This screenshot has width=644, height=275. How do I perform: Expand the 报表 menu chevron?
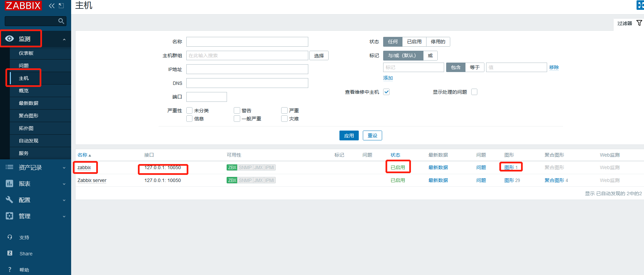[x=64, y=184]
